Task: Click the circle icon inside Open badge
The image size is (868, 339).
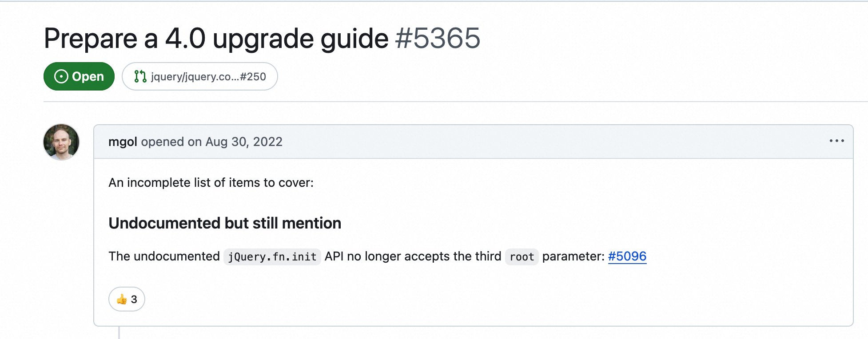Action: click(x=61, y=76)
